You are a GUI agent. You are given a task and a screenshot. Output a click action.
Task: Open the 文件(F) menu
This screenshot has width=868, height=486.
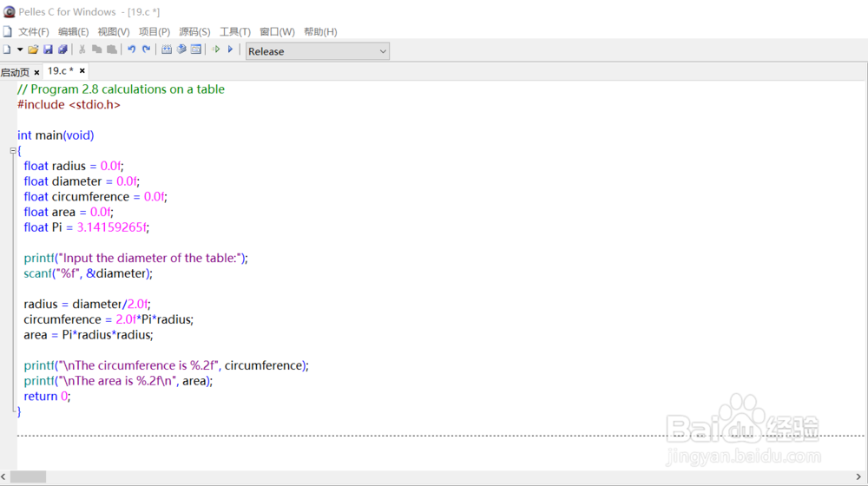[33, 31]
